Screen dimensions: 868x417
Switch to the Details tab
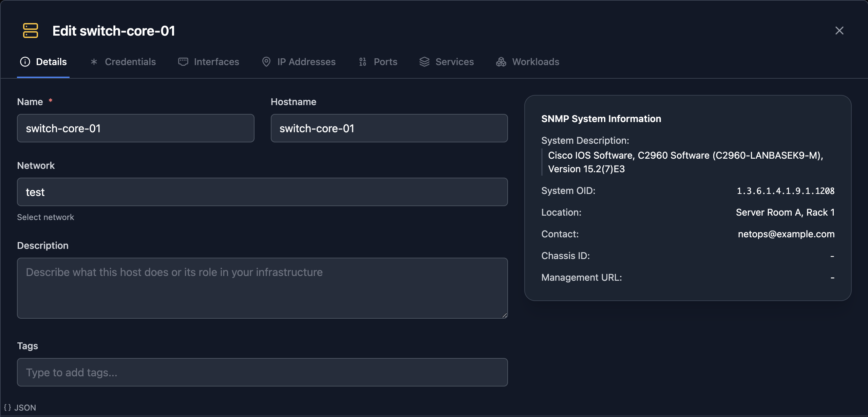(43, 62)
